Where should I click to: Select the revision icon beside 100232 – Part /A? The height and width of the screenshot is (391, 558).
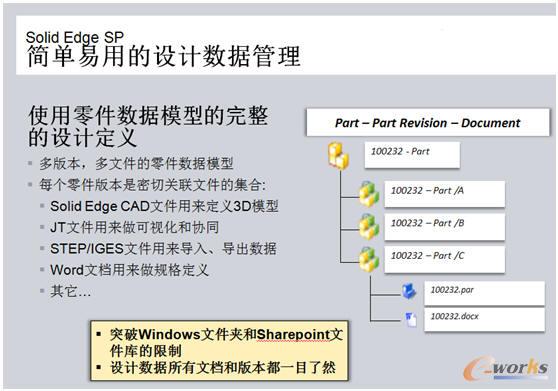coord(369,194)
